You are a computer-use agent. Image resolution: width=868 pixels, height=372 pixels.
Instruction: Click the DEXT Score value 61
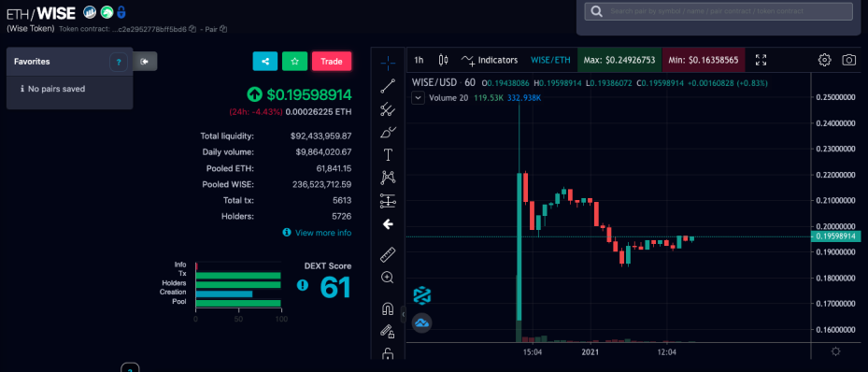point(335,287)
